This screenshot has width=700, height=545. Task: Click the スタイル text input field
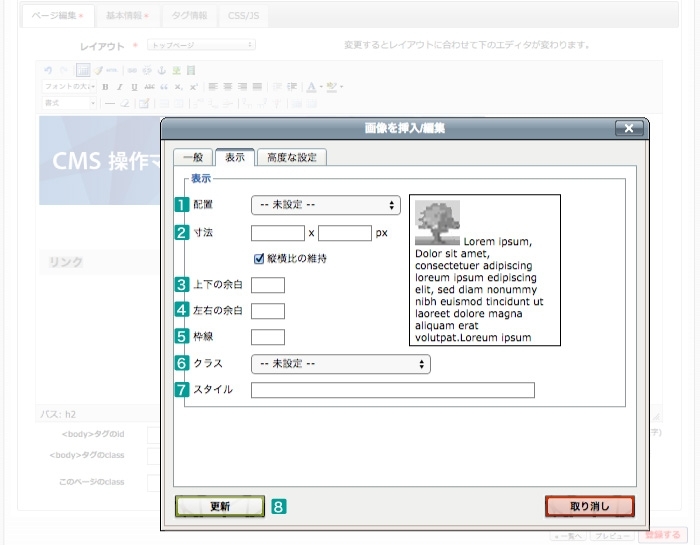(393, 390)
